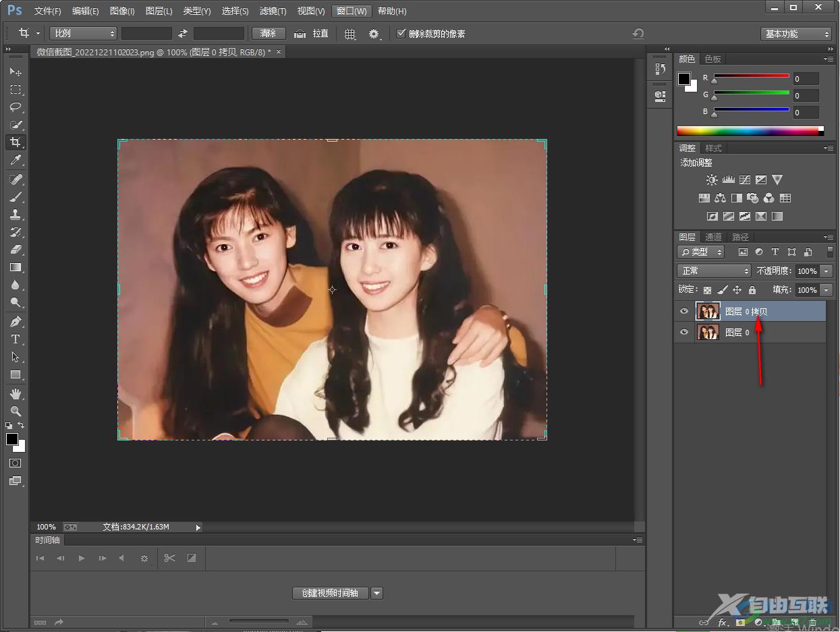The height and width of the screenshot is (632, 840).
Task: Select the Spot Healing Brush tool
Action: [x=15, y=179]
